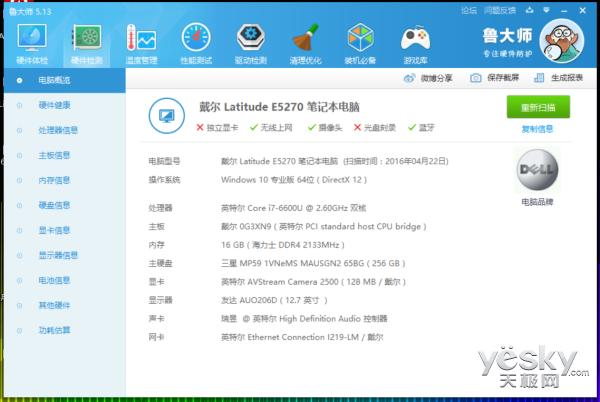
Task: Click the 光盘刻录 status indicator
Action: 375,128
